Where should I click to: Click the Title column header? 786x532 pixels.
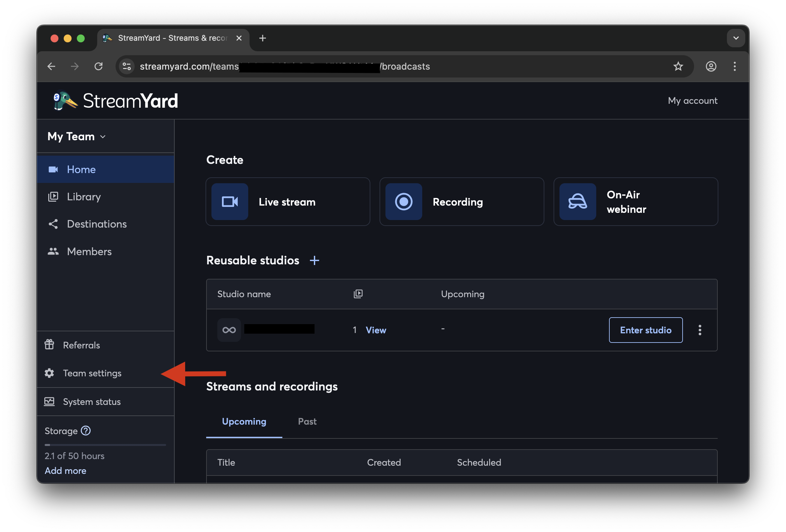pyautogui.click(x=226, y=462)
